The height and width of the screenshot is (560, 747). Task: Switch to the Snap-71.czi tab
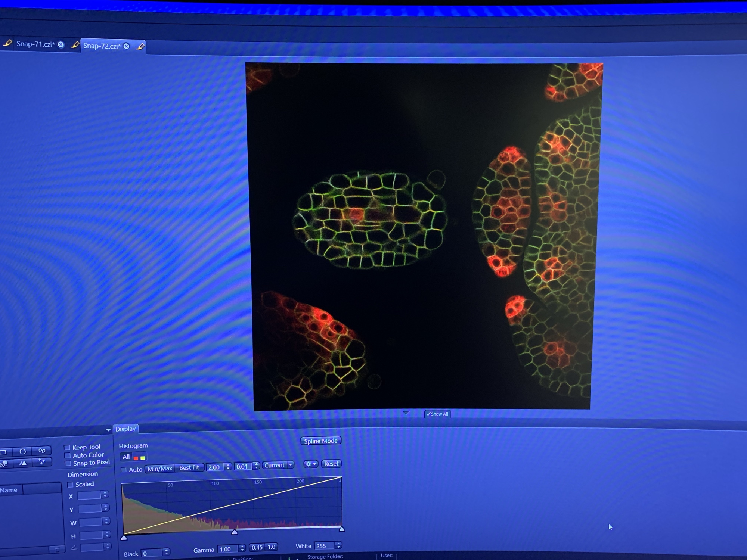click(x=35, y=44)
